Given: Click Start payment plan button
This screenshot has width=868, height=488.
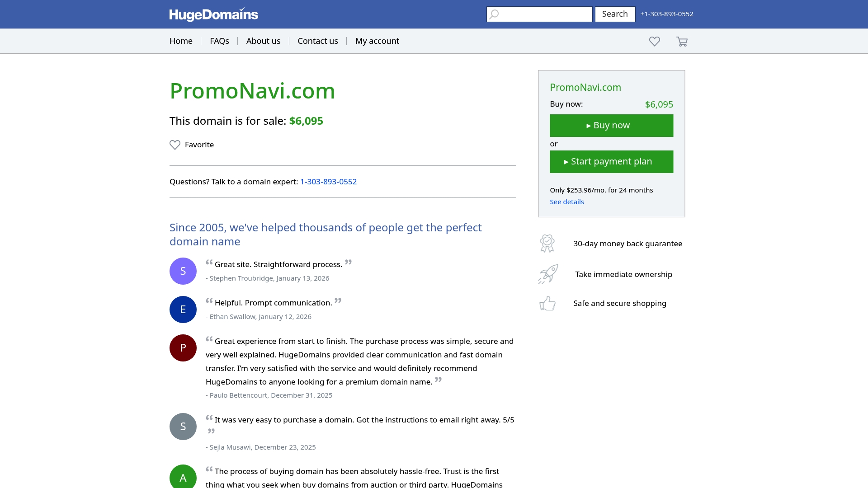Looking at the screenshot, I should 611,162.
